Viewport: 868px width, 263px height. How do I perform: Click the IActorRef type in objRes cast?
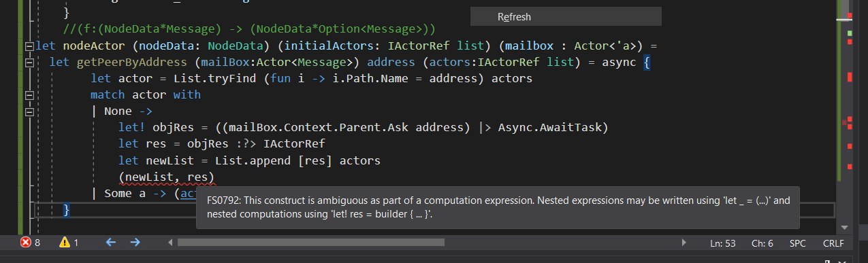tap(294, 144)
